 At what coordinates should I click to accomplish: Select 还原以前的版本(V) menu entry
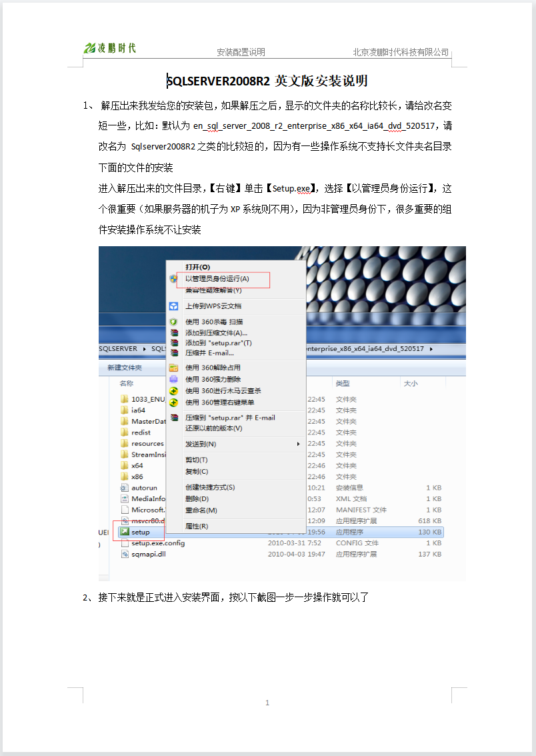(214, 428)
